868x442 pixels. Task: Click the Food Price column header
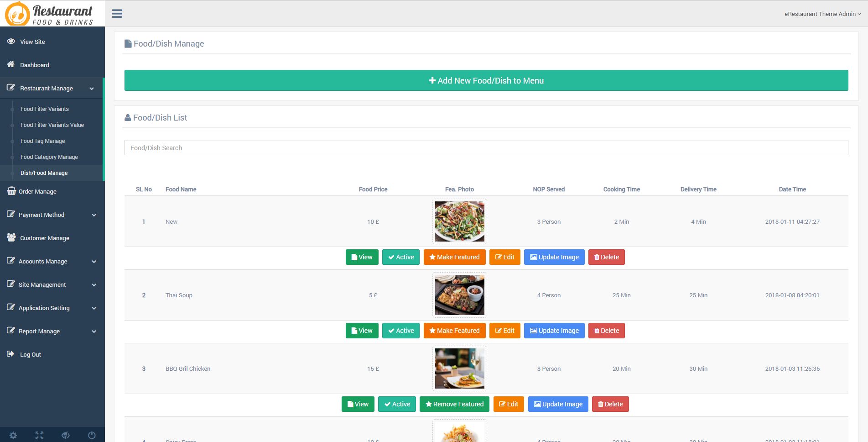click(x=373, y=189)
